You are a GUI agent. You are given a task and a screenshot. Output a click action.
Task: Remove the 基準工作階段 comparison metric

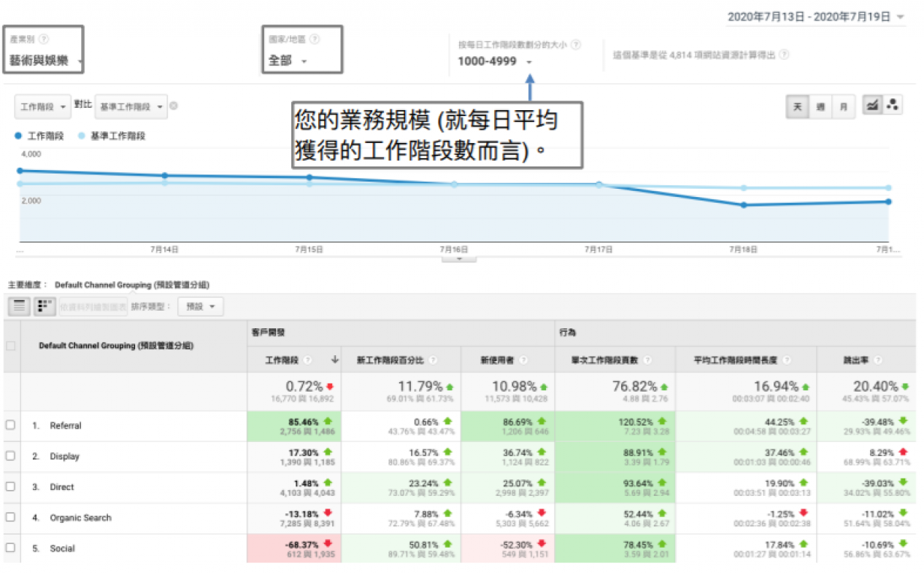click(x=174, y=106)
